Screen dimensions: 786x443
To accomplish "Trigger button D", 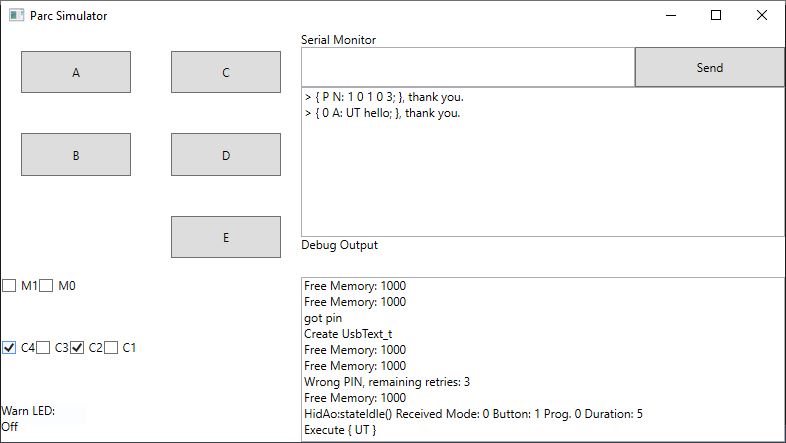I will point(226,155).
